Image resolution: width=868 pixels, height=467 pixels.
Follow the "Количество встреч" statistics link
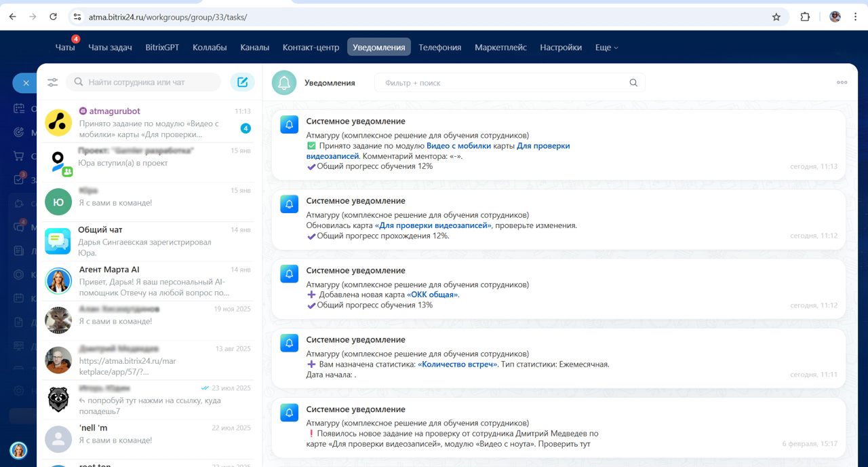[x=457, y=364]
